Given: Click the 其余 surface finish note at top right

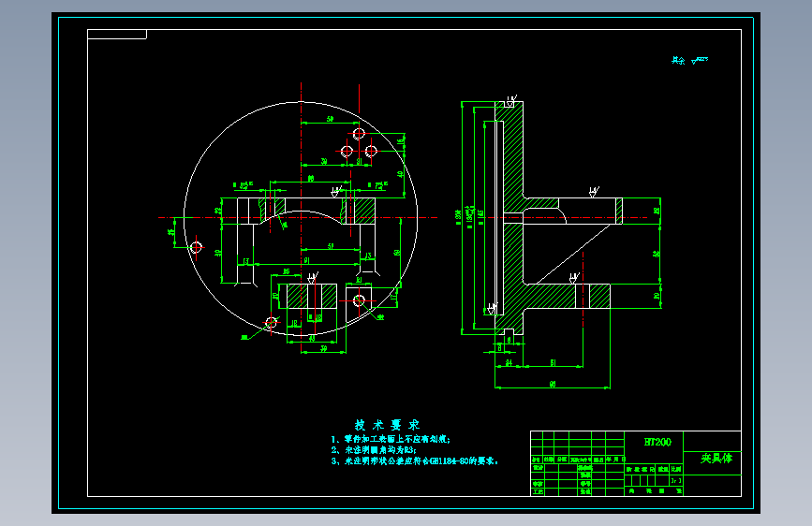Looking at the screenshot, I should tap(689, 61).
